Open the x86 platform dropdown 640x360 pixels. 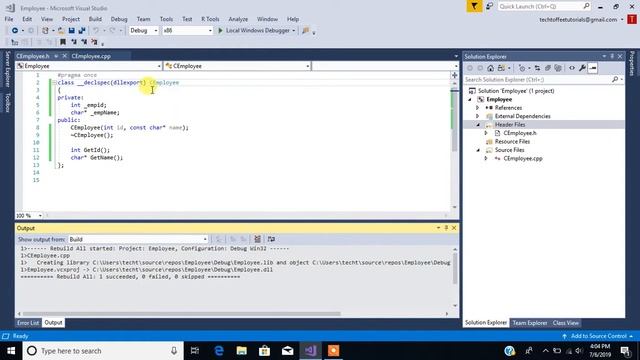point(187,31)
